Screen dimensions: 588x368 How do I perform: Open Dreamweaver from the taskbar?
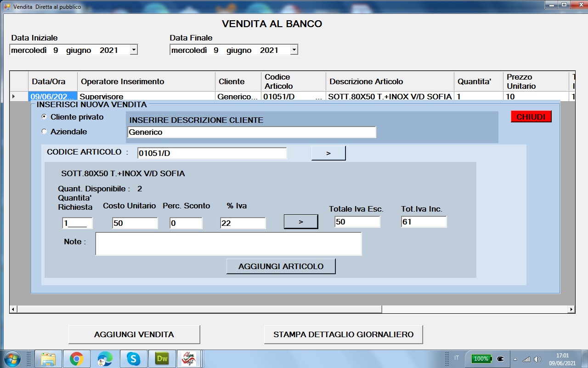[162, 359]
